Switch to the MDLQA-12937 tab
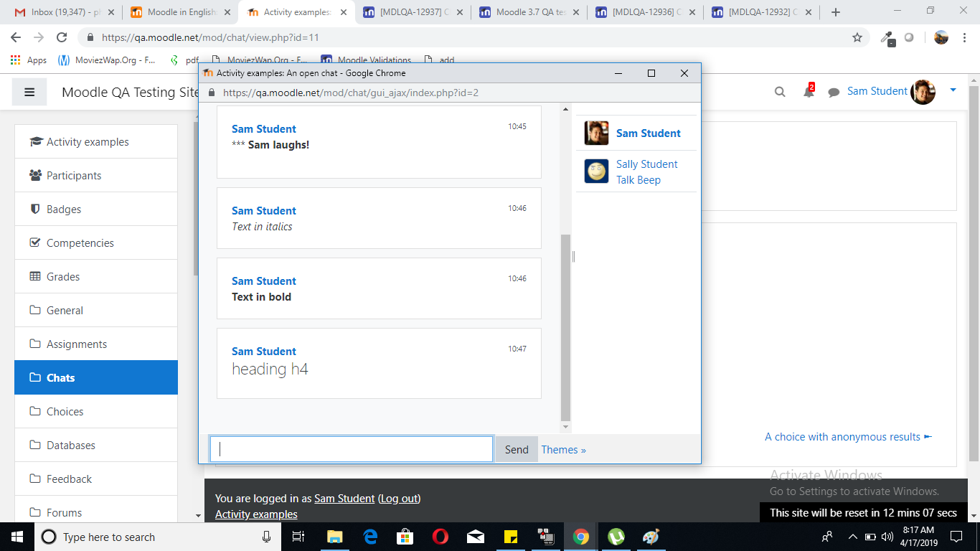Viewport: 980px width, 551px height. pyautogui.click(x=413, y=12)
